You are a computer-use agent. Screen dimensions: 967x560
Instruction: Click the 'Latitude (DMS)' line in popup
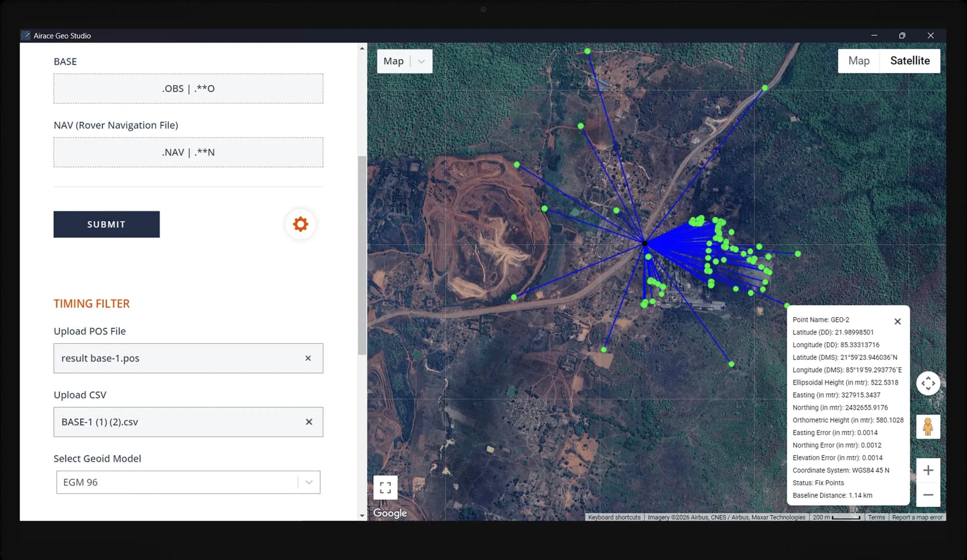845,357
